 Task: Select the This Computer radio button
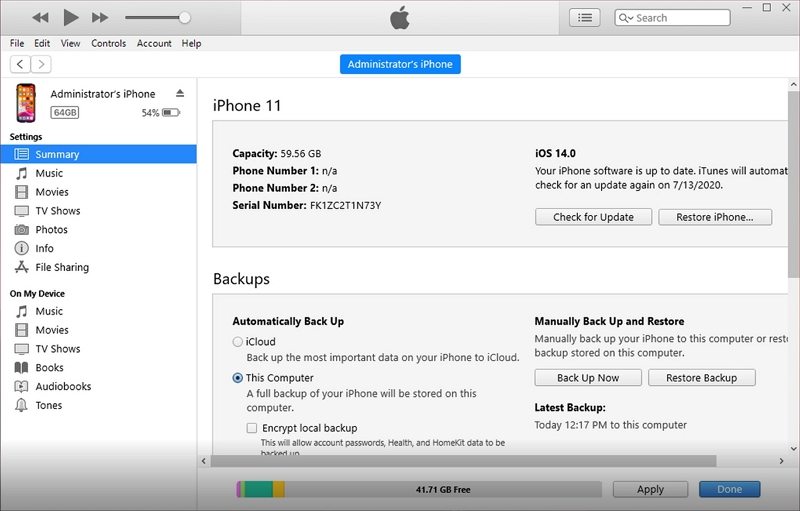(x=237, y=378)
